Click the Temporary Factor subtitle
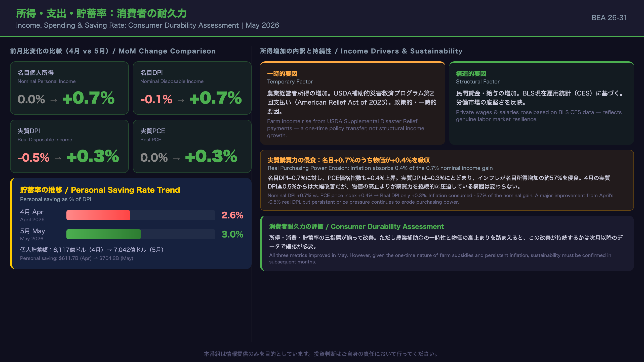 pyautogui.click(x=290, y=81)
